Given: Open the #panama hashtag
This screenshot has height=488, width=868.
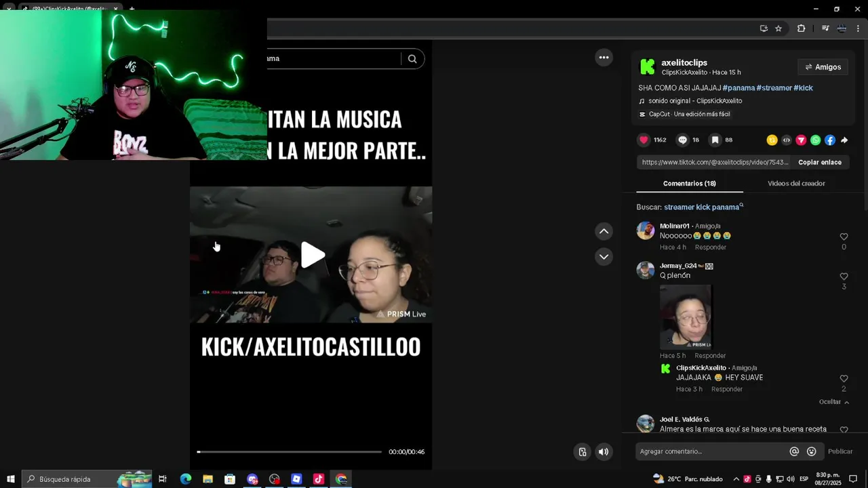Looking at the screenshot, I should tap(738, 88).
